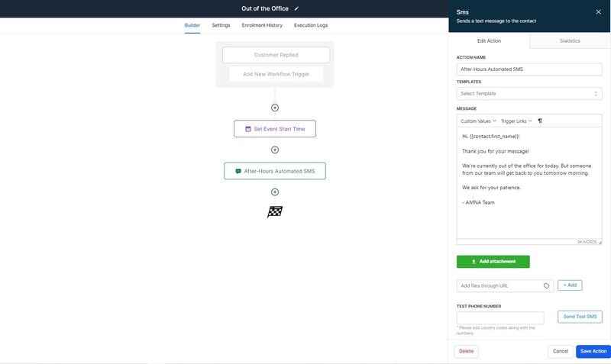This screenshot has height=364, width=611.
Task: Cancel editing the action
Action: coord(561,351)
